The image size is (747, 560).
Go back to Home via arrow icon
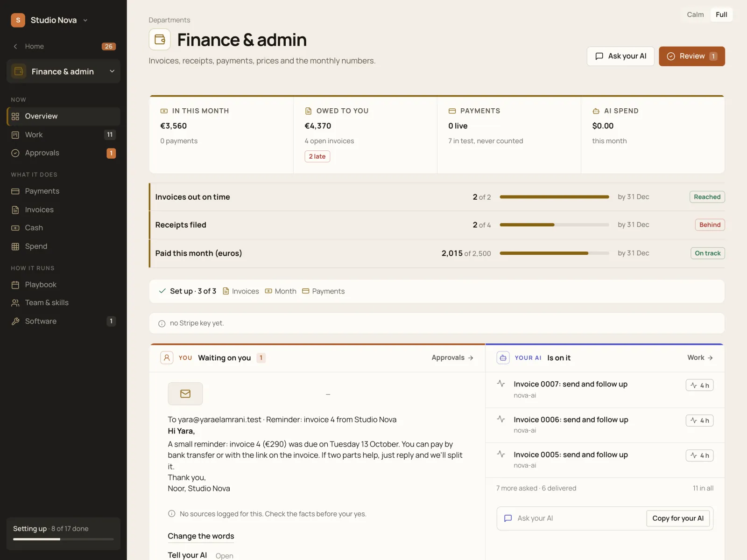click(15, 46)
